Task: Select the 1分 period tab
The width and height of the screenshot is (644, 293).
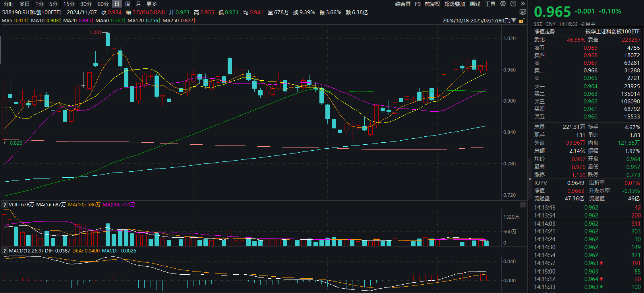Action: click(39, 4)
